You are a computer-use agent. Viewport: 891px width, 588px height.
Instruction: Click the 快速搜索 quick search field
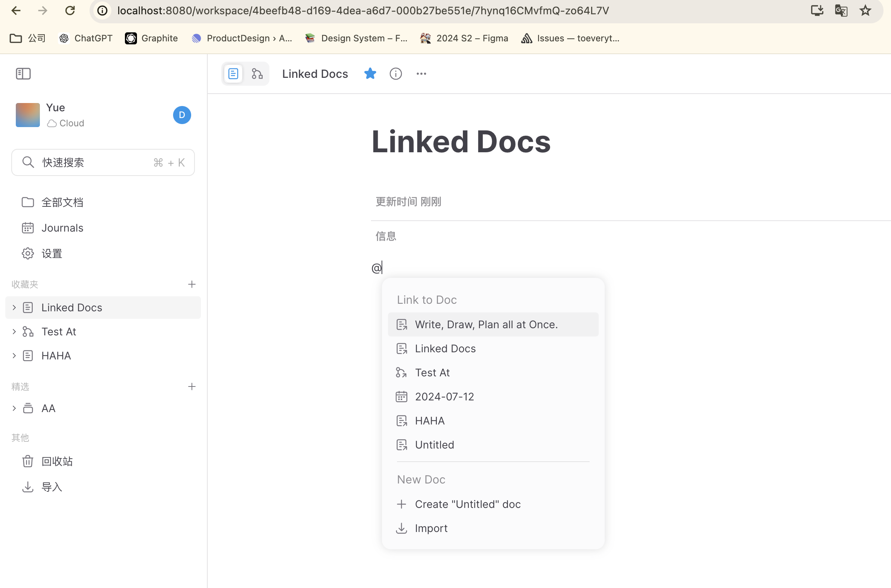[x=103, y=162]
